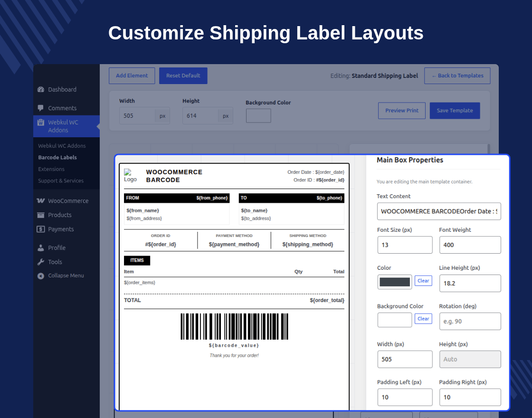Click the WooCommerce logo icon in sidebar
The height and width of the screenshot is (418, 532).
coord(41,201)
